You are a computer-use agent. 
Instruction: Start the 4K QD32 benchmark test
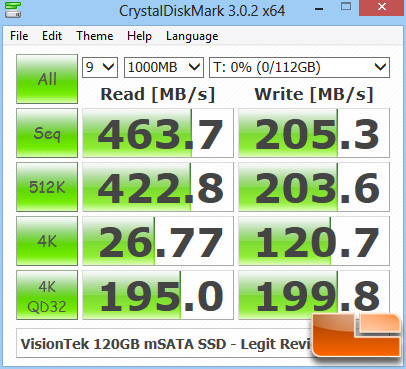tap(47, 295)
